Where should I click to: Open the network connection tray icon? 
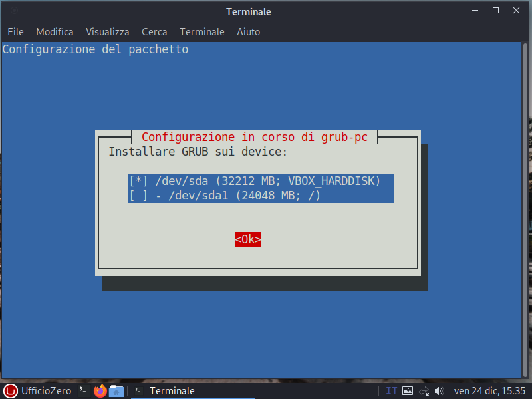click(424, 391)
